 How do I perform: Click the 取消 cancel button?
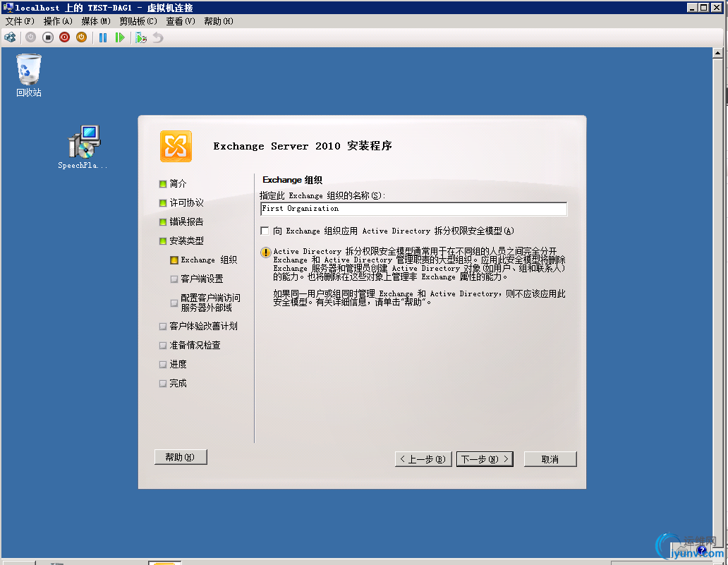[x=550, y=459]
